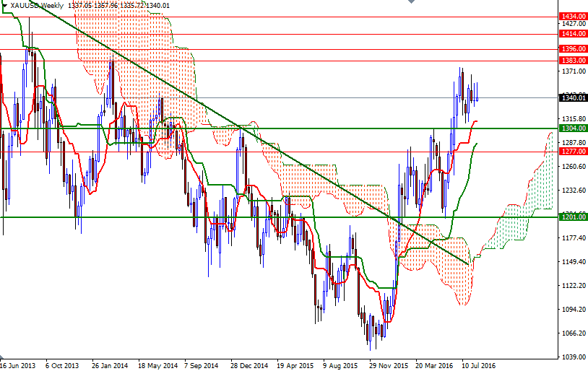Click the 1066.20 price scale value
Viewport: 588px width, 371px height.
point(574,333)
